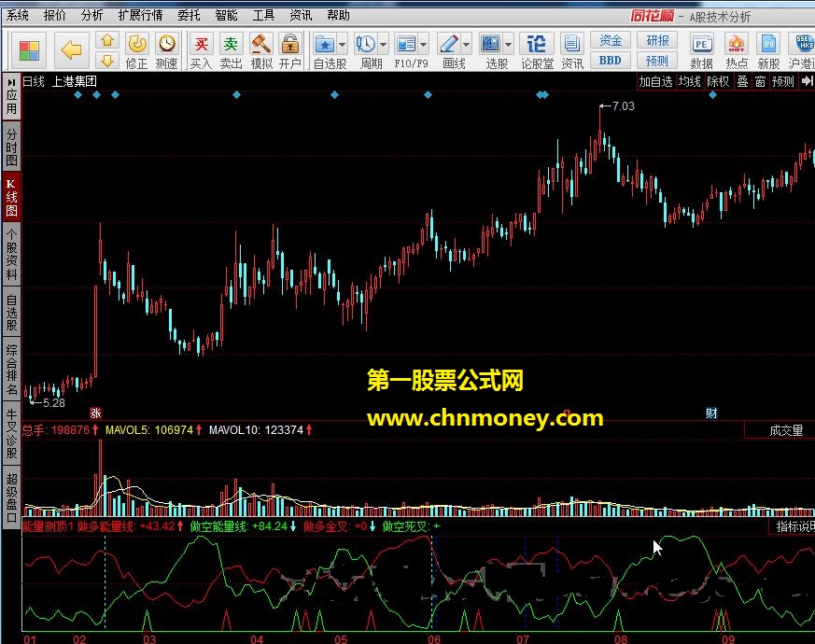Click the 研报 toolbar button
This screenshot has width=815, height=644.
(657, 40)
